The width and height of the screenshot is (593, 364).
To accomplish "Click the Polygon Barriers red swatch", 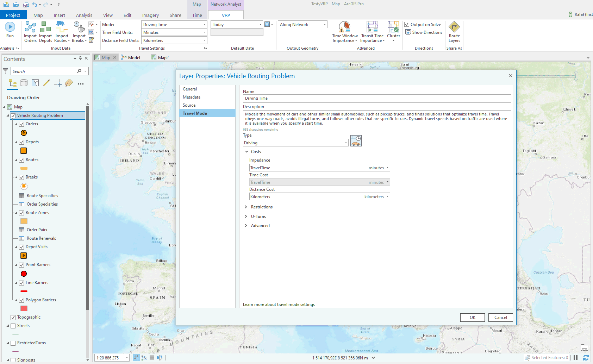I will (24, 308).
